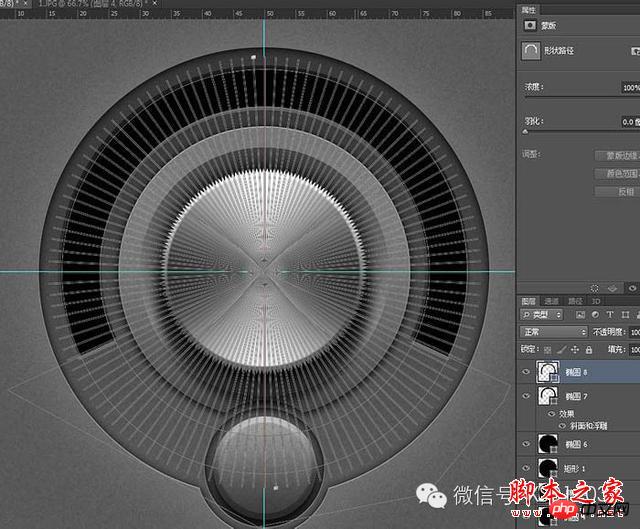Toggle lock transparent pixels icon
This screenshot has width=640, height=529.
pos(548,350)
